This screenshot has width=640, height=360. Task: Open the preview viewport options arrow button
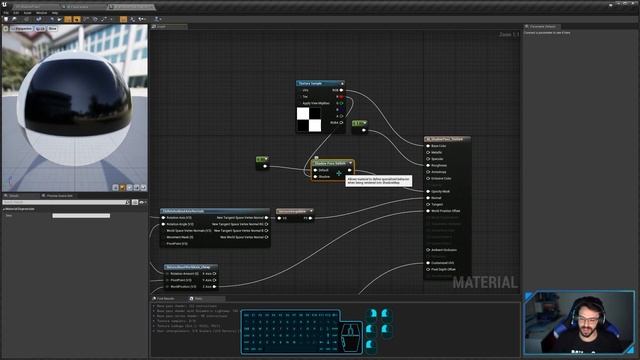[6, 29]
